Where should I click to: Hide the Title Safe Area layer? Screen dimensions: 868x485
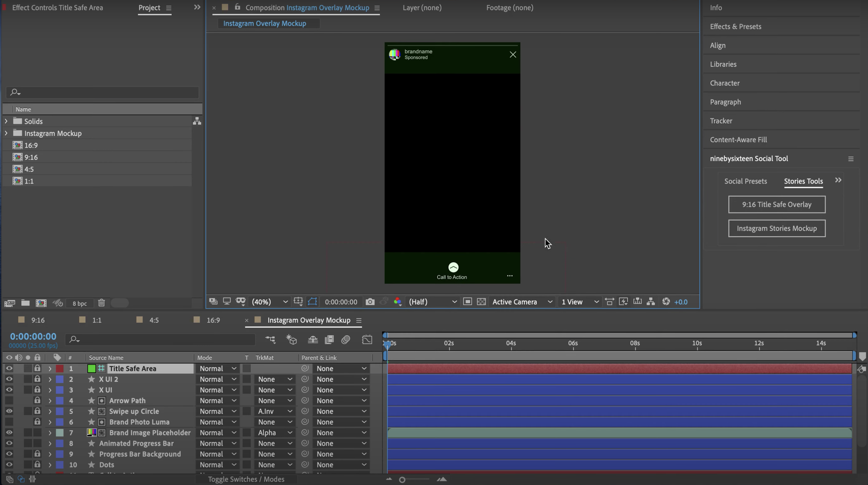pos(9,368)
